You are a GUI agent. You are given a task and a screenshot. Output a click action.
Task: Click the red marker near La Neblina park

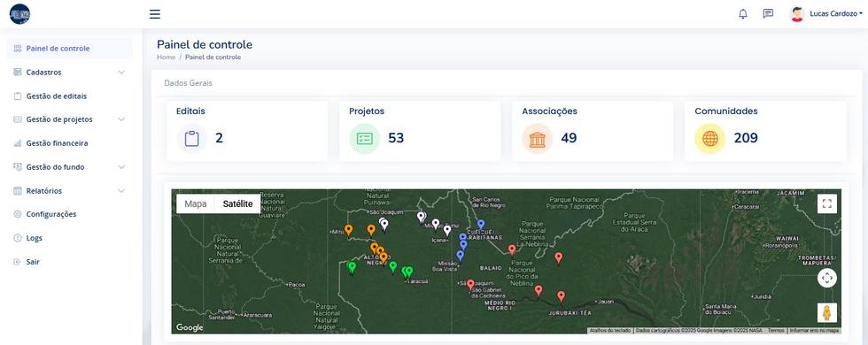[512, 249]
